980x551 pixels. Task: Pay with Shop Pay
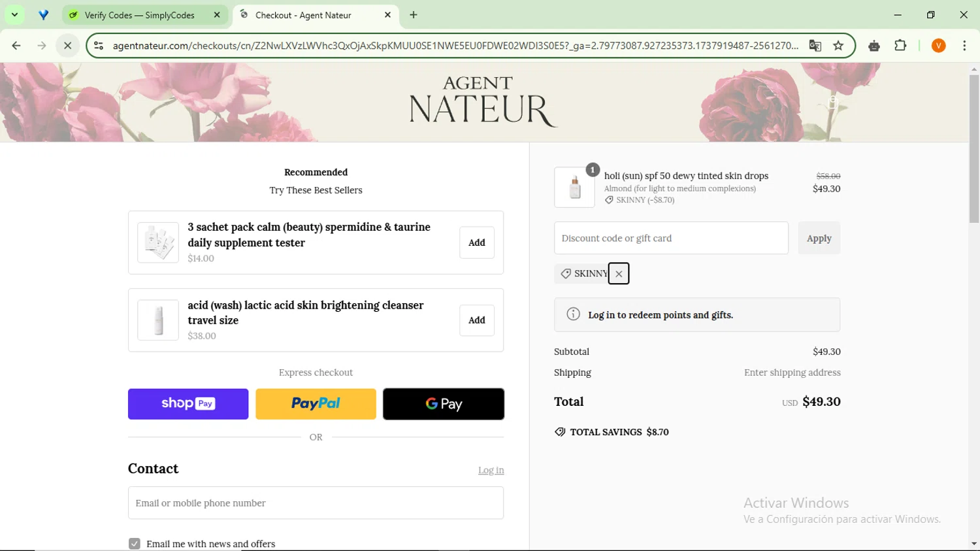(x=188, y=404)
